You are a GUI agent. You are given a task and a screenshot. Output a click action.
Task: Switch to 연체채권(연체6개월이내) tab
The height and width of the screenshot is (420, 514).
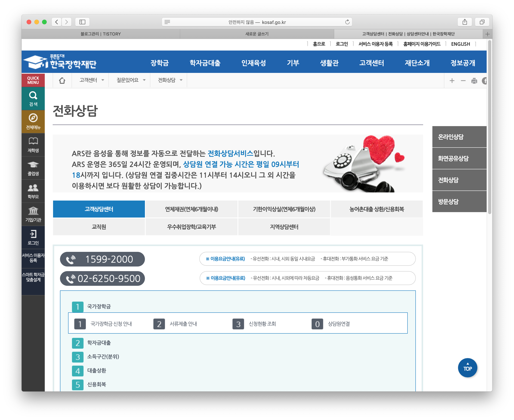(x=192, y=209)
